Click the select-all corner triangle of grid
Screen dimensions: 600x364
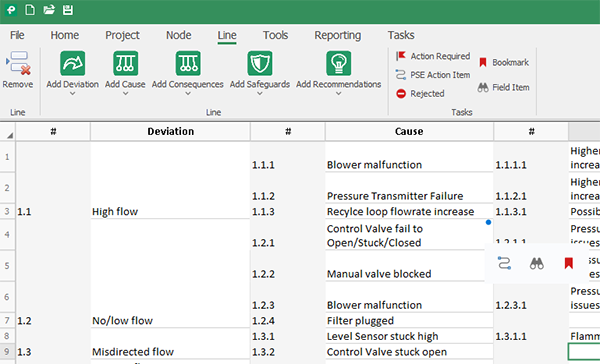[10, 135]
